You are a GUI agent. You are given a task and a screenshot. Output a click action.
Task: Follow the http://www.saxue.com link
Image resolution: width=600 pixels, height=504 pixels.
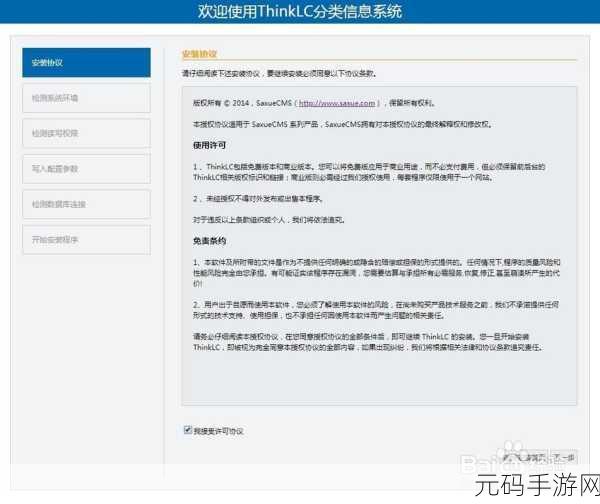coord(337,103)
